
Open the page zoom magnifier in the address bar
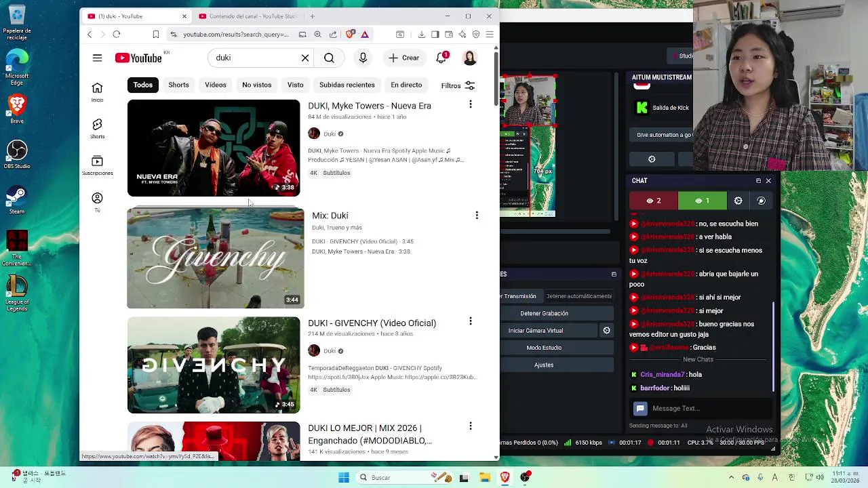click(x=317, y=35)
